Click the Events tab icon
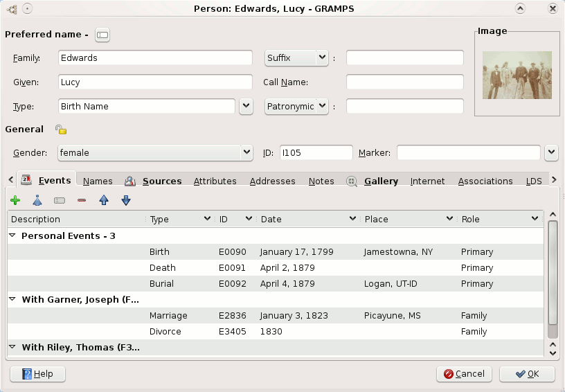Viewport: 565px width, 392px height. (27, 180)
